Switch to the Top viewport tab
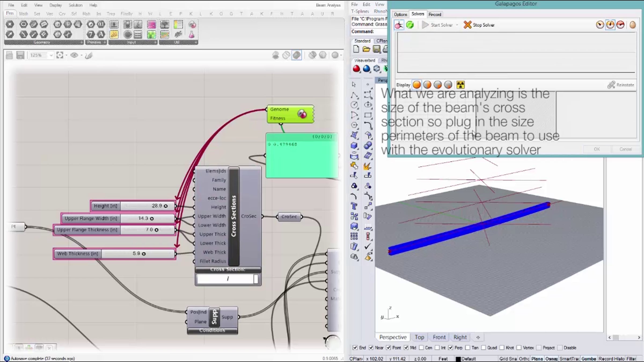 pos(419,337)
